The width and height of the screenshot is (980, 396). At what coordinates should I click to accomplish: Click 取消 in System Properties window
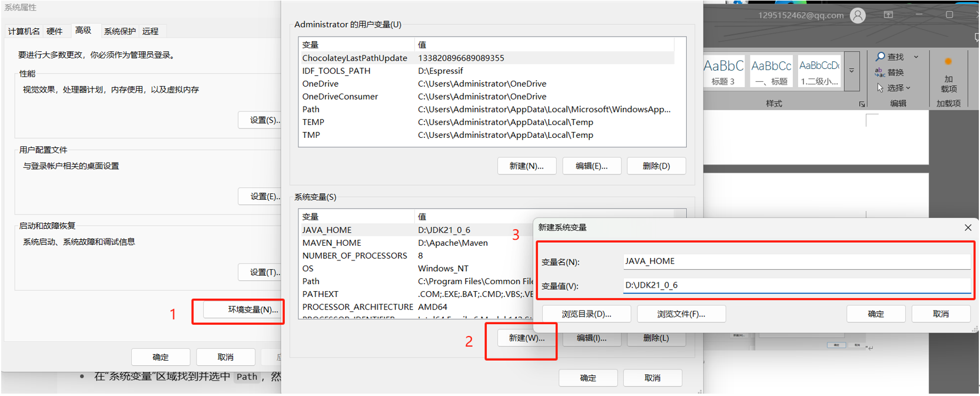pyautogui.click(x=225, y=357)
